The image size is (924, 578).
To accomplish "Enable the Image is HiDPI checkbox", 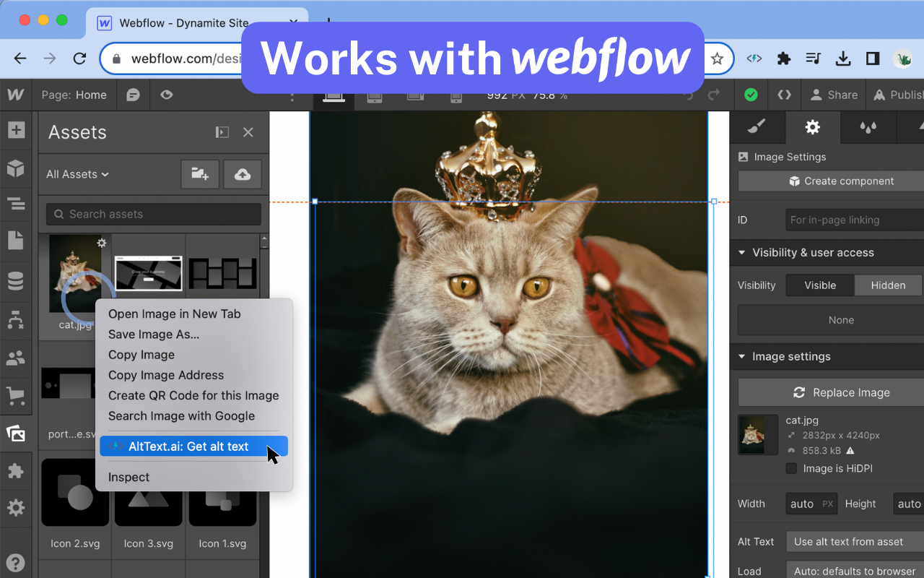I will click(x=791, y=468).
